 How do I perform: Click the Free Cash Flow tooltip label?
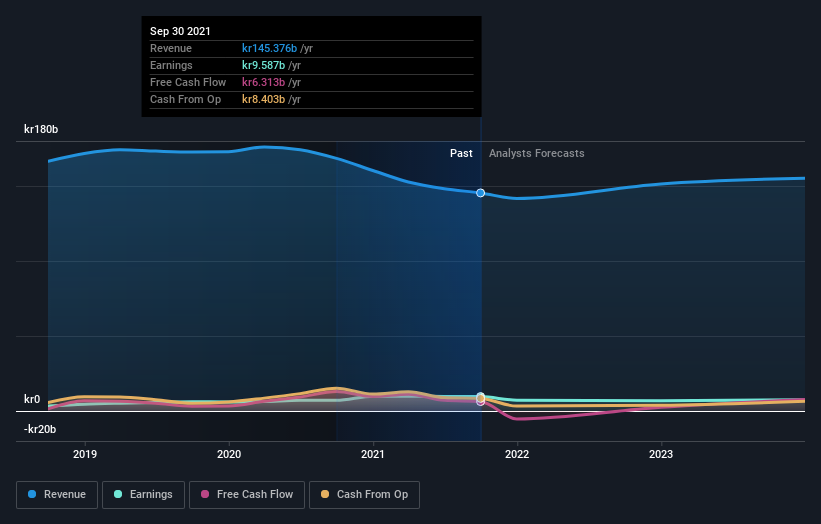tap(188, 82)
